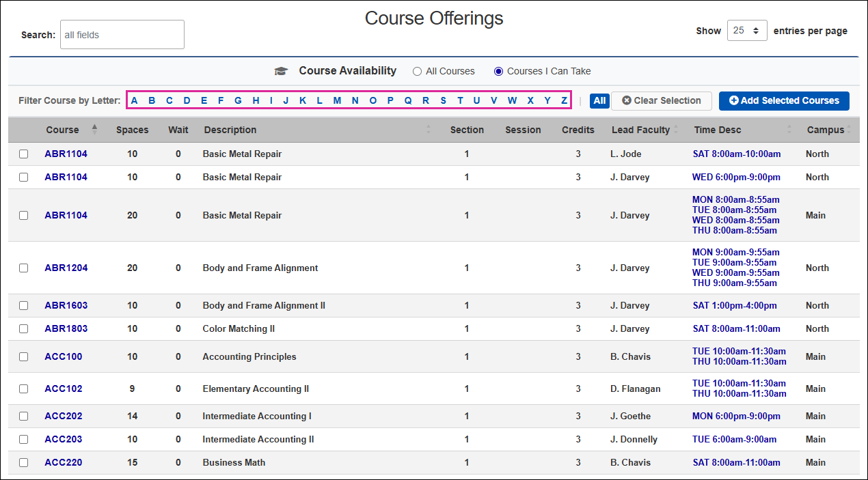Image resolution: width=868 pixels, height=480 pixels.
Task: Open the ACC102 course link
Action: pos(64,389)
